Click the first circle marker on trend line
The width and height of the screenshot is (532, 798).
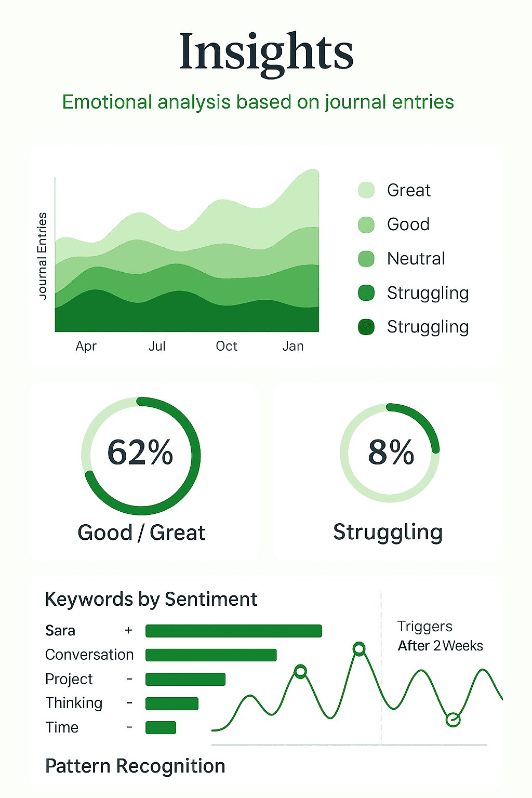300,672
